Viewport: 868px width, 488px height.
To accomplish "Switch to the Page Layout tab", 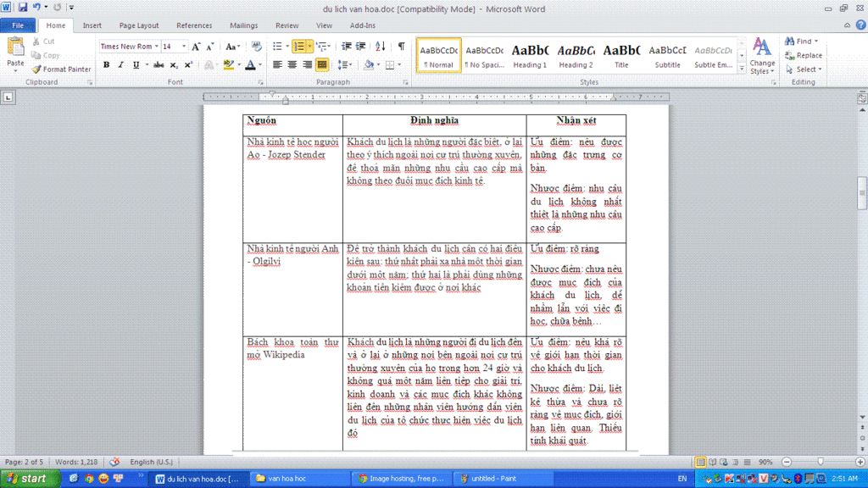I will tap(139, 25).
